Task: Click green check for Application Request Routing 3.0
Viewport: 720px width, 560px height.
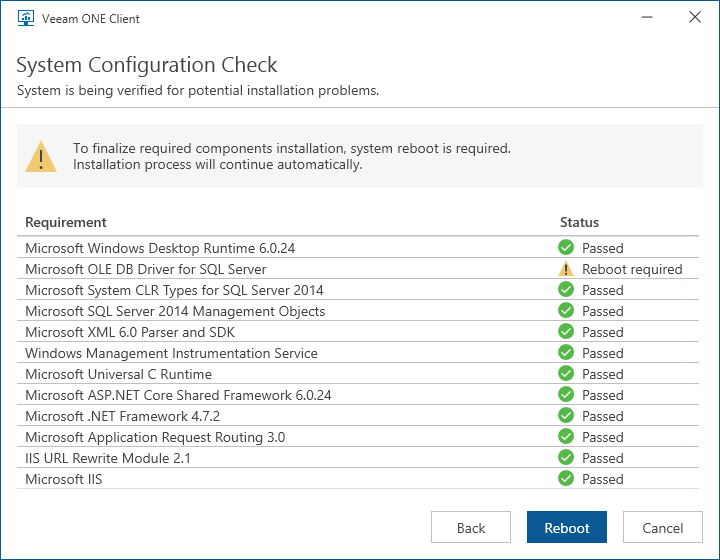Action: pos(566,437)
